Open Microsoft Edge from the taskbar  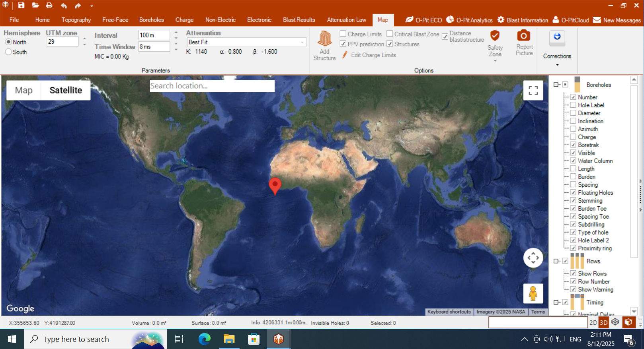click(x=204, y=339)
